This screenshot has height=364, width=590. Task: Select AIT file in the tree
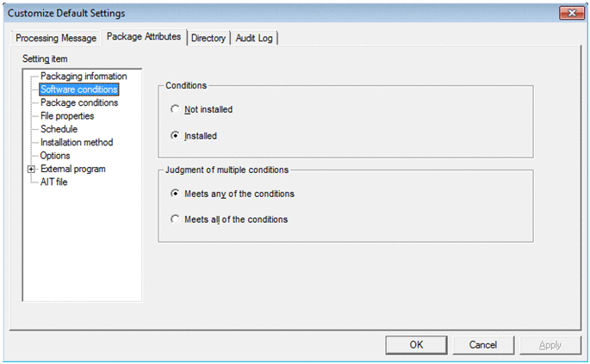(56, 182)
